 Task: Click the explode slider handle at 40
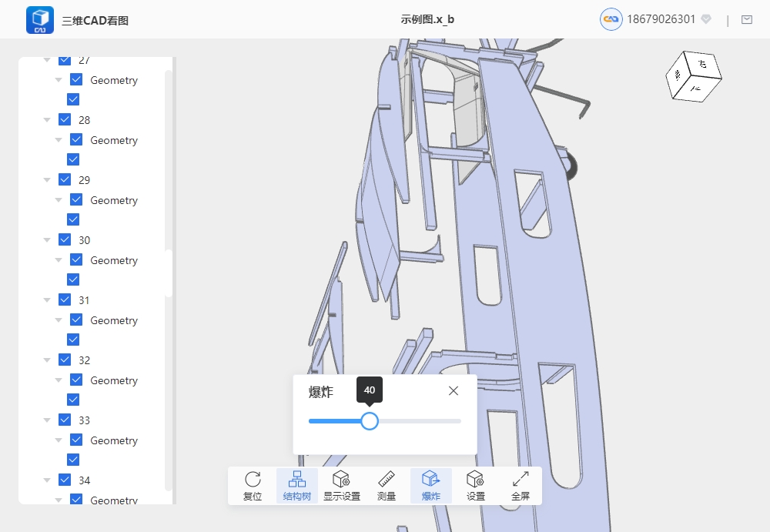pos(370,421)
